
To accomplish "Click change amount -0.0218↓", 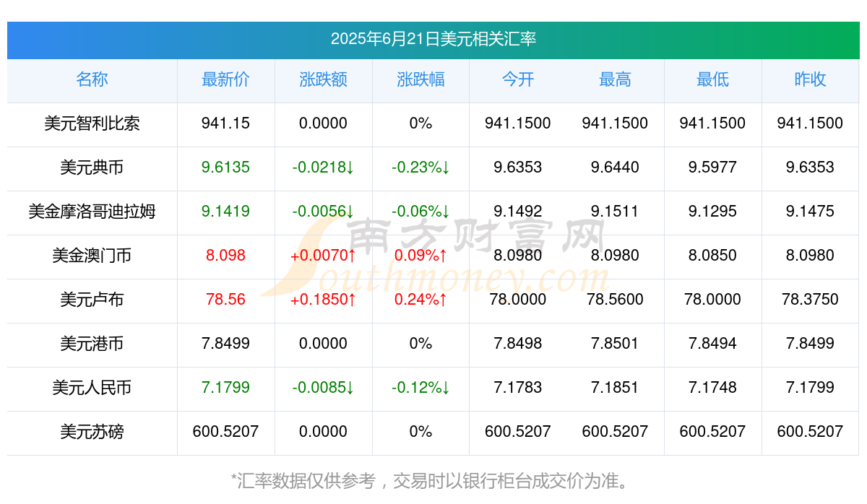I will (323, 168).
